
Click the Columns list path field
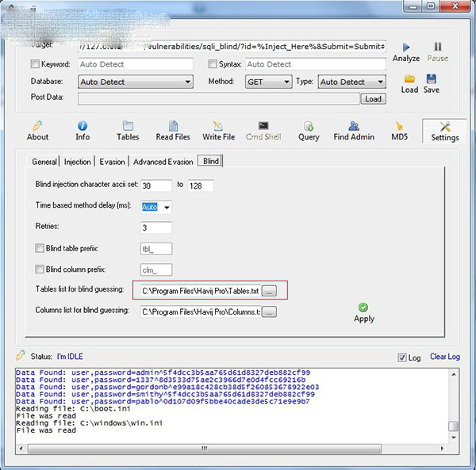[x=201, y=311]
